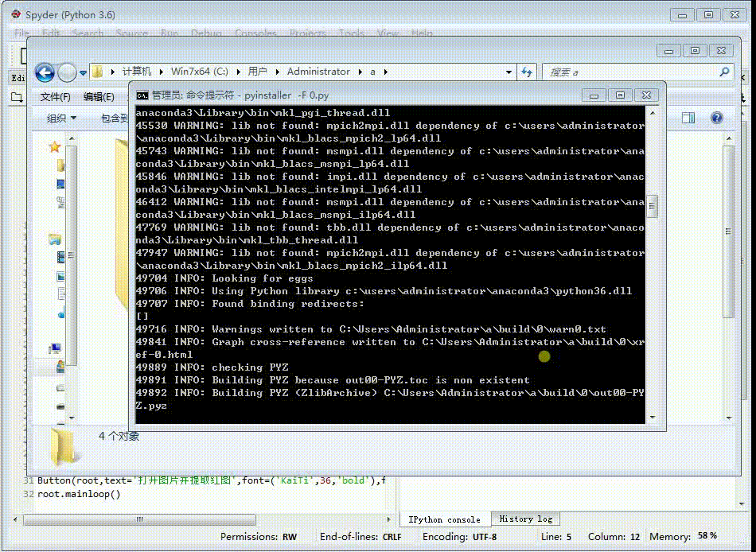Click Spyder editor horizontal scrollbar left arrow
Screen dimensions: 756x552
click(x=15, y=519)
